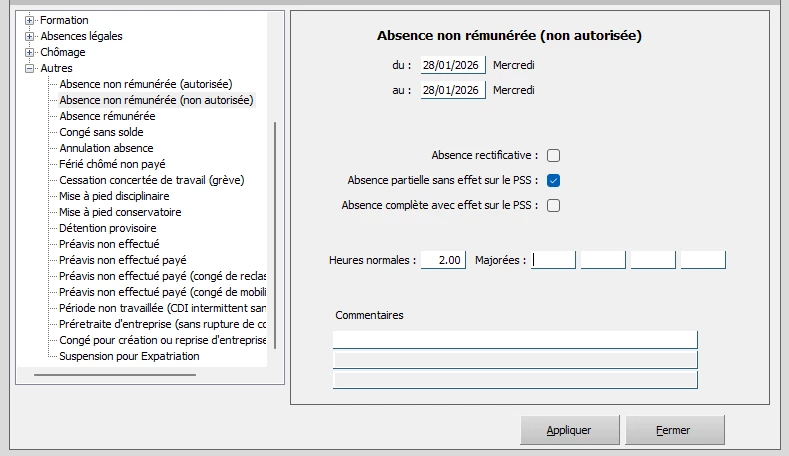Select Absence rémunérée entry
This screenshot has width=789, height=456.
107,116
